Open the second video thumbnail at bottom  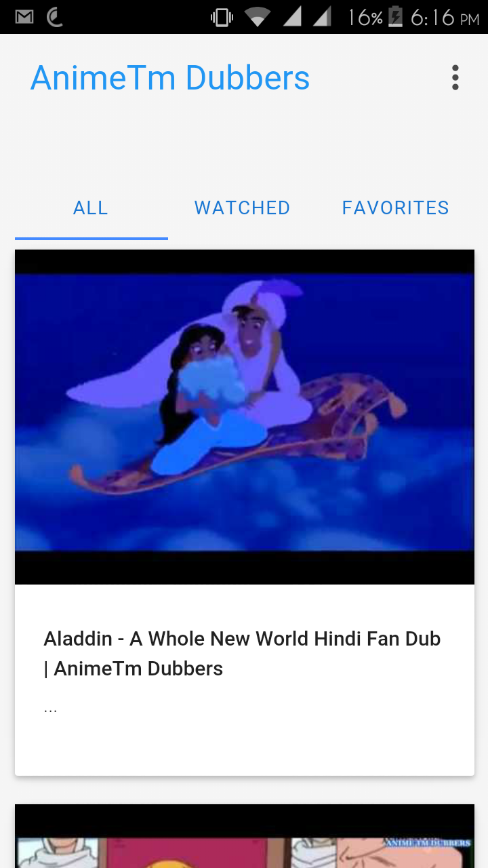[245, 836]
